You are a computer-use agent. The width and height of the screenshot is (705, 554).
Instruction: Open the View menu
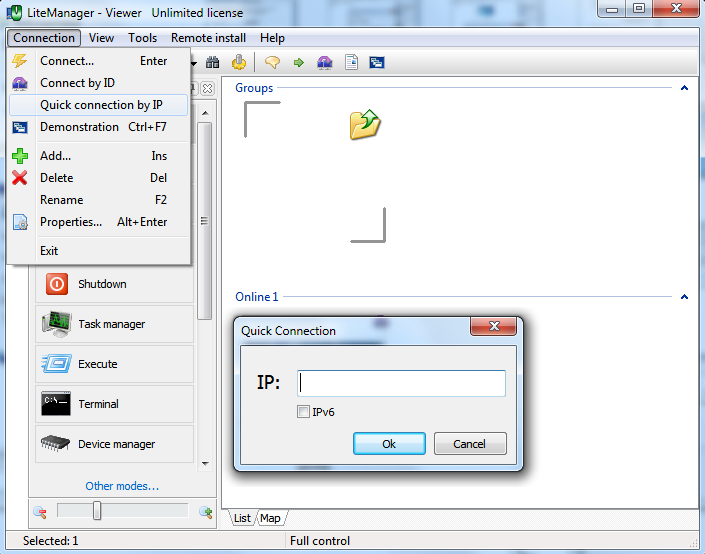click(101, 38)
